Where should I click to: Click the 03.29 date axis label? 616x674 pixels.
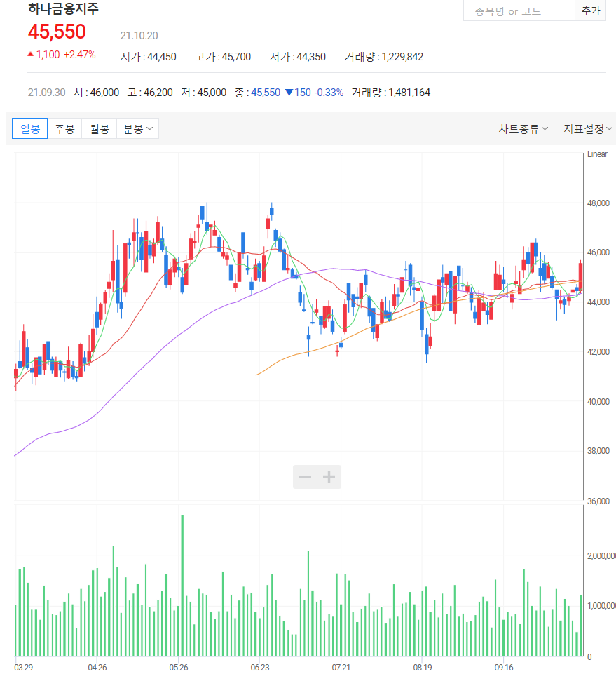[x=23, y=667]
